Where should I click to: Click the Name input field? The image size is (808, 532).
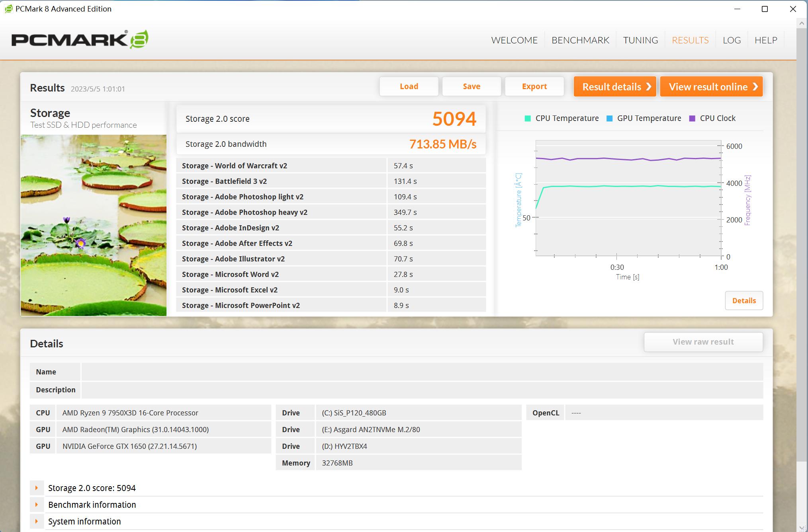pos(422,372)
